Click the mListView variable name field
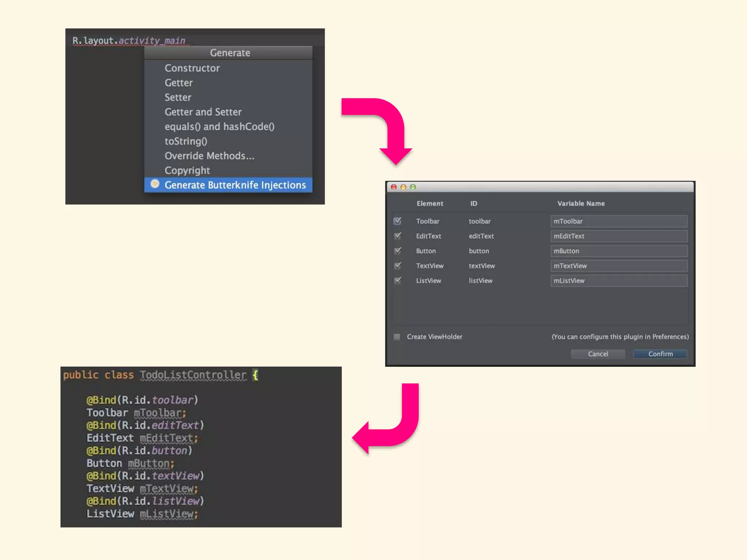 [x=619, y=281]
